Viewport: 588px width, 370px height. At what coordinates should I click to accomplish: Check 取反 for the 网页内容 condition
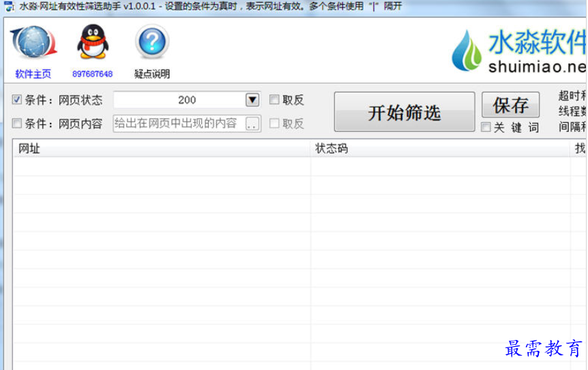274,123
